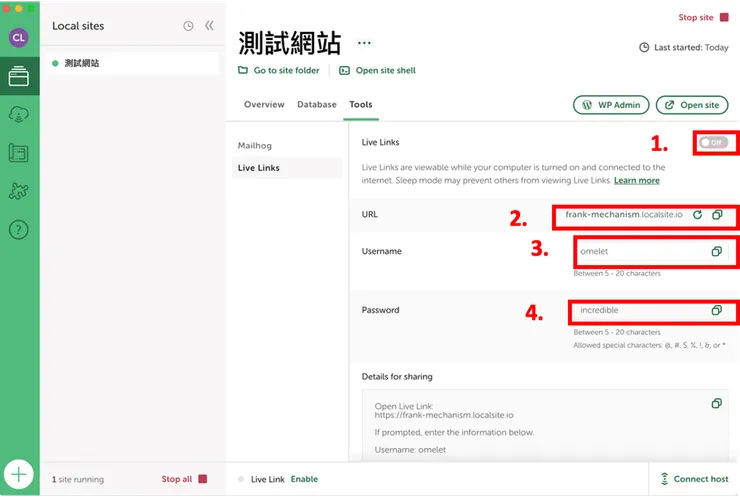This screenshot has width=740, height=497.
Task: Click the Open site button
Action: [692, 105]
